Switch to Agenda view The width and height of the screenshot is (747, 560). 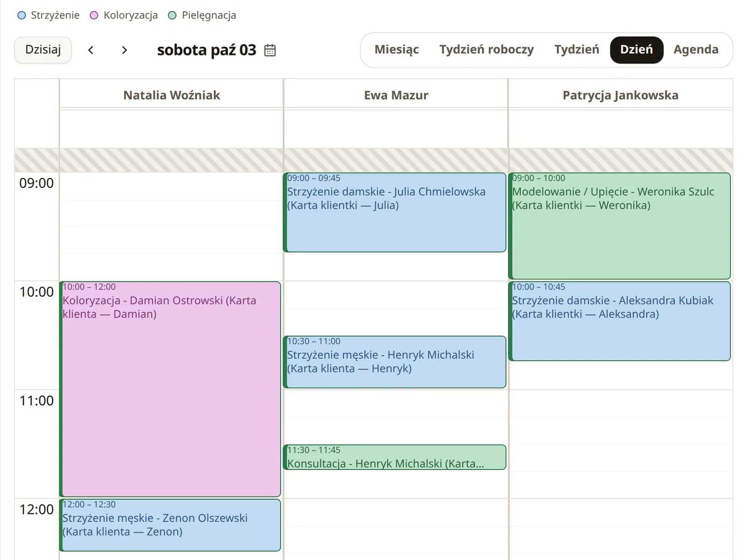tap(696, 50)
